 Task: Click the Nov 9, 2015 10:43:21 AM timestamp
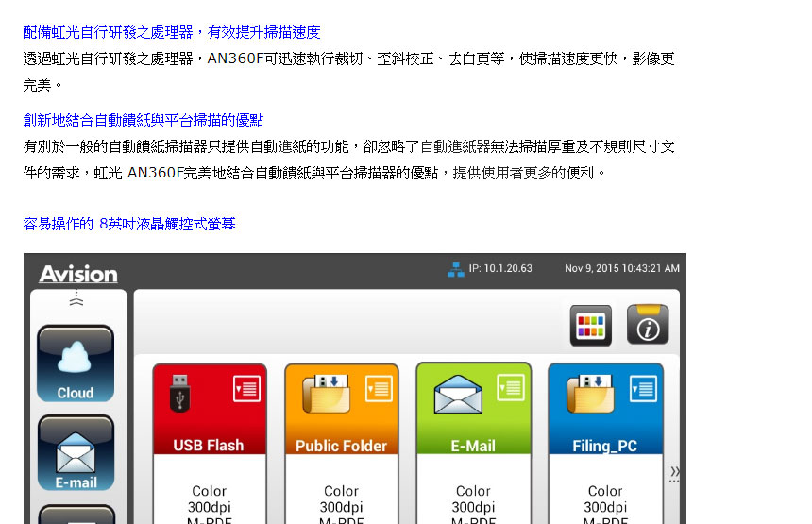tap(622, 268)
